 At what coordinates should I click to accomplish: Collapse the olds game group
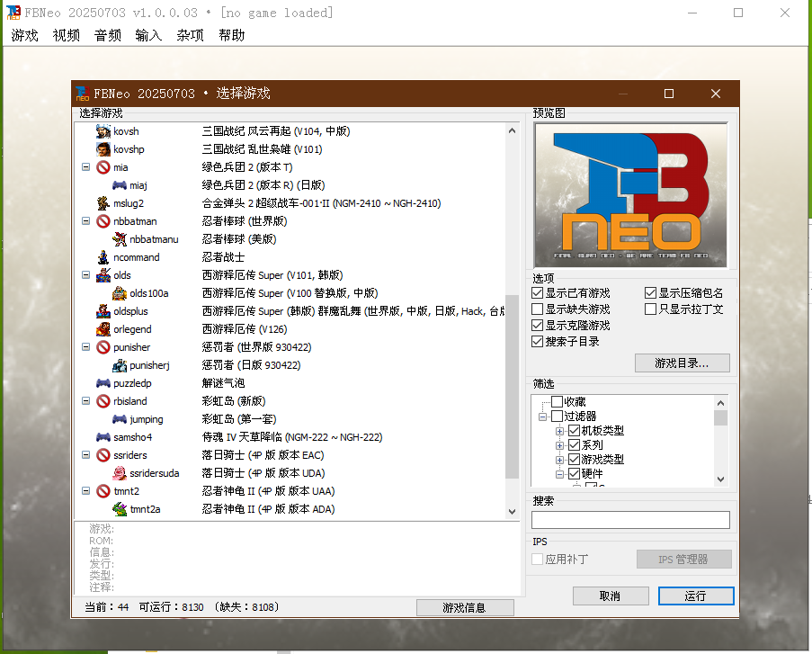click(86, 274)
